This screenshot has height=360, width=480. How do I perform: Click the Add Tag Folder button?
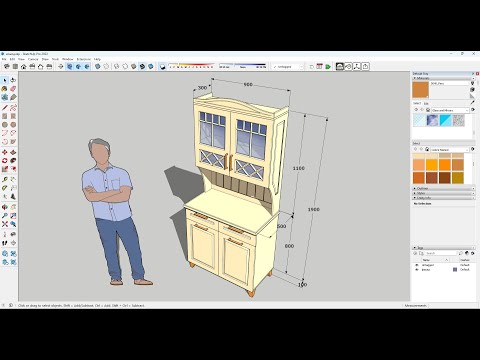(421, 253)
